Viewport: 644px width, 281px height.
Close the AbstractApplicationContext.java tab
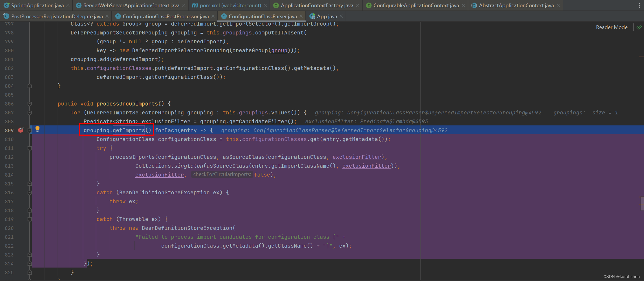[x=558, y=5]
